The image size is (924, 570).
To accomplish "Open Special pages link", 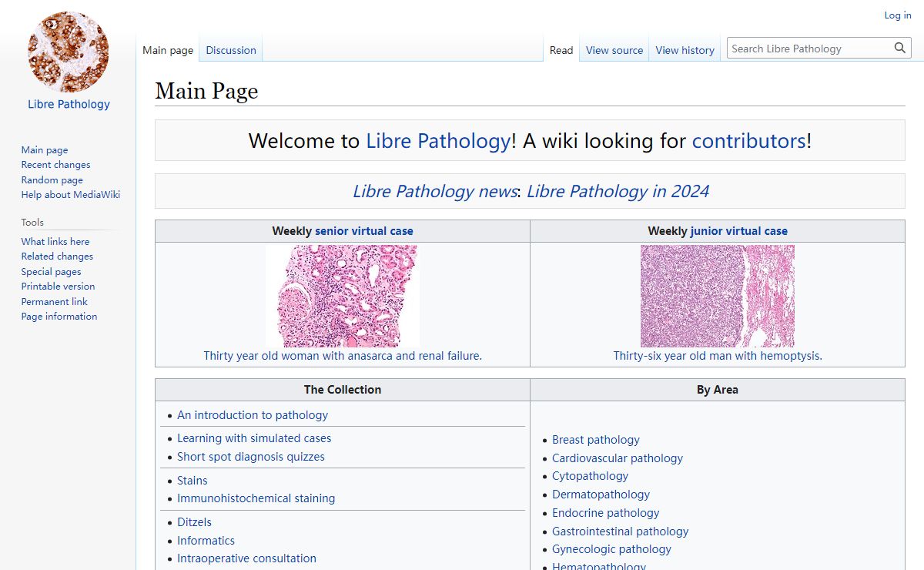I will click(51, 271).
